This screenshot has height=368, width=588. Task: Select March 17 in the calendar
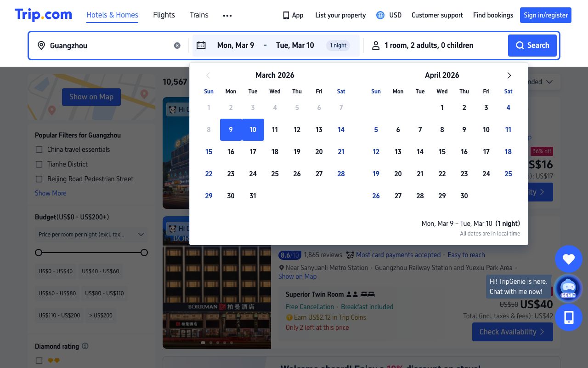(253, 152)
